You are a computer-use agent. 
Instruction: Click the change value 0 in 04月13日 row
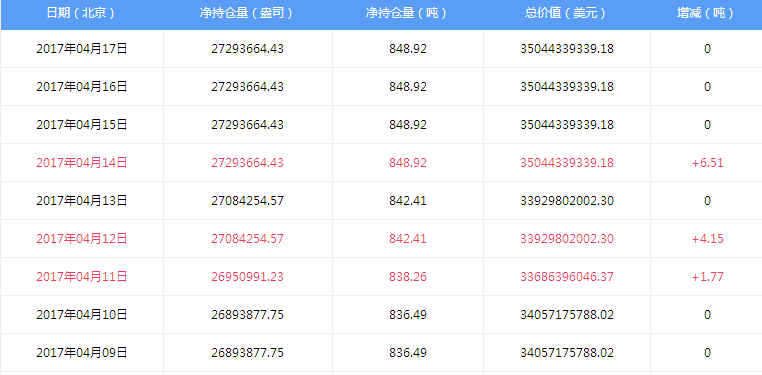(x=707, y=201)
